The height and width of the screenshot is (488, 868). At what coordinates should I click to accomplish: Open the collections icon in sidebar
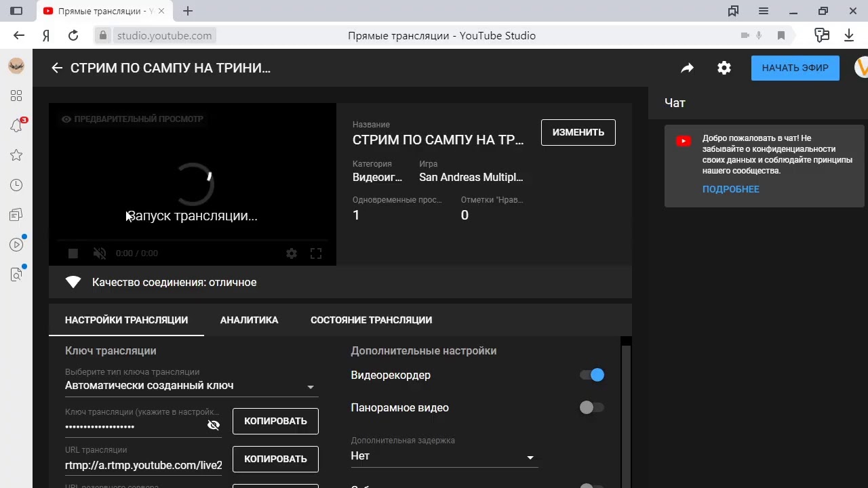[x=16, y=215]
